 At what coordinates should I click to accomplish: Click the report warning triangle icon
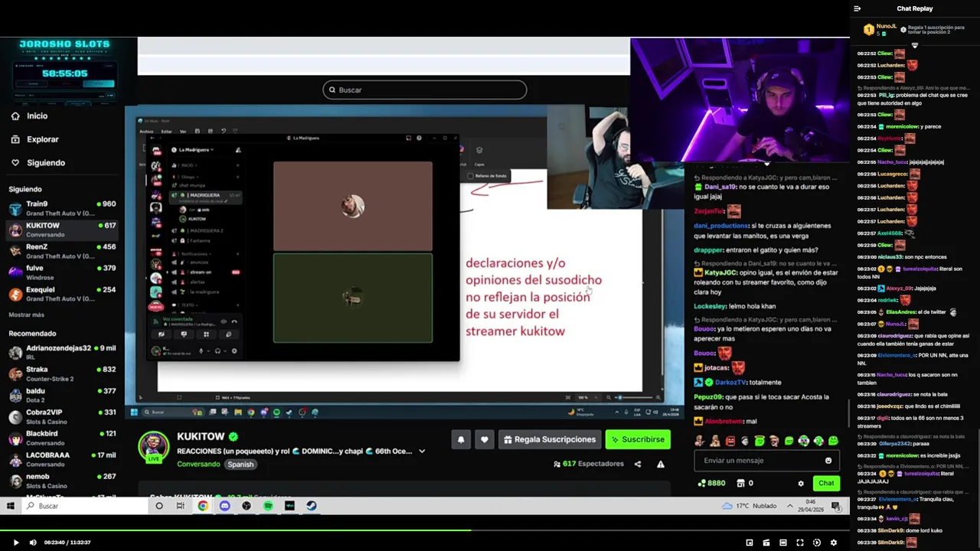tap(660, 465)
